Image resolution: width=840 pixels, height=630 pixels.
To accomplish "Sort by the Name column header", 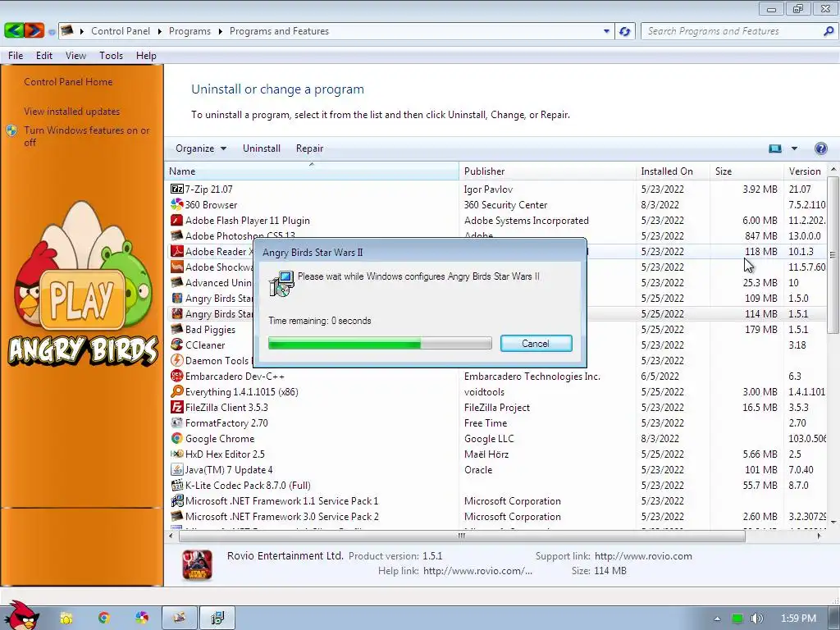I will (311, 171).
